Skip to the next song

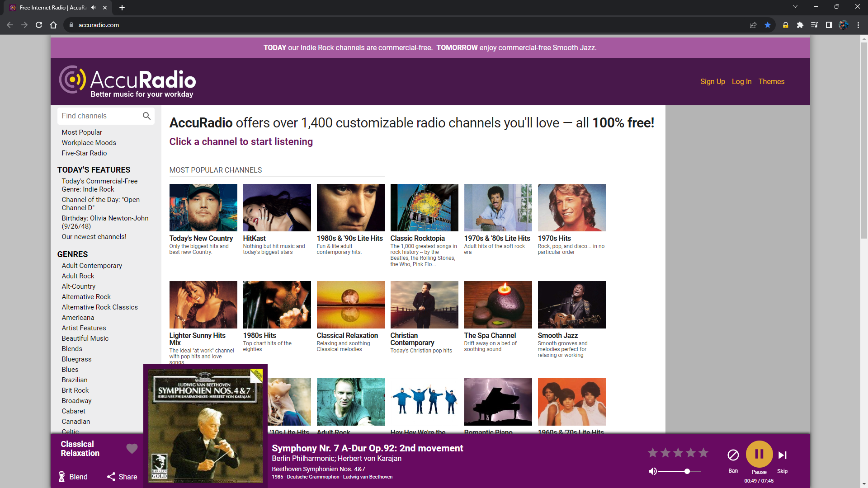782,455
